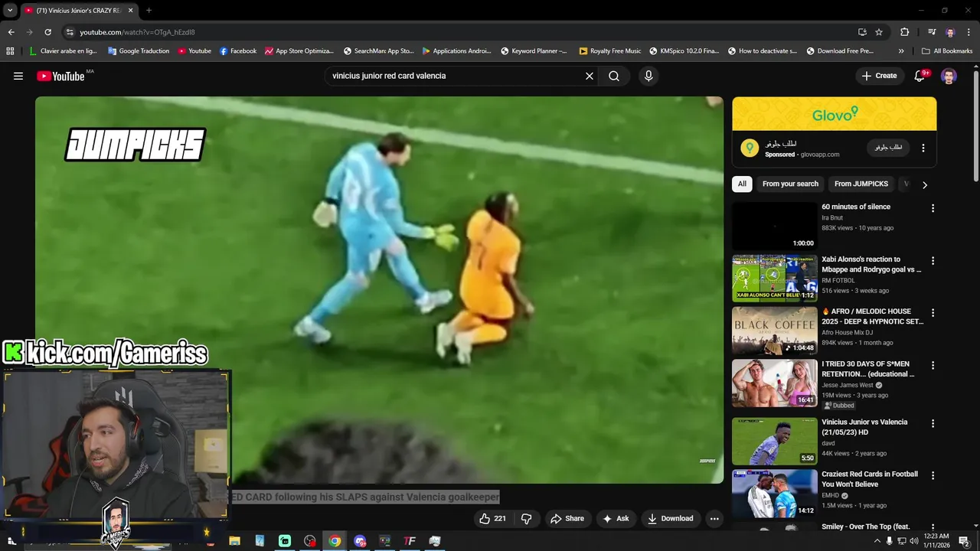Open options for Xabi Alonso's reaction video

(933, 261)
